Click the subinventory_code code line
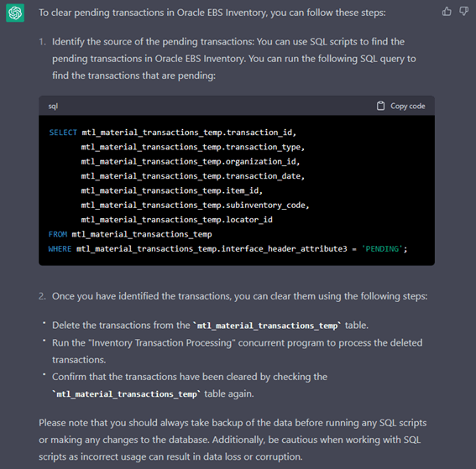476x469 pixels. 195,206
